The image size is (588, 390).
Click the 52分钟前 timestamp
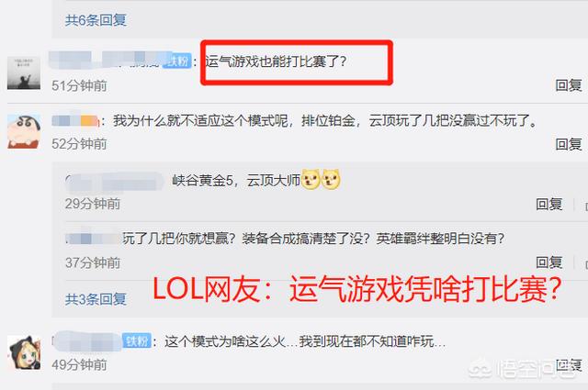(x=79, y=144)
